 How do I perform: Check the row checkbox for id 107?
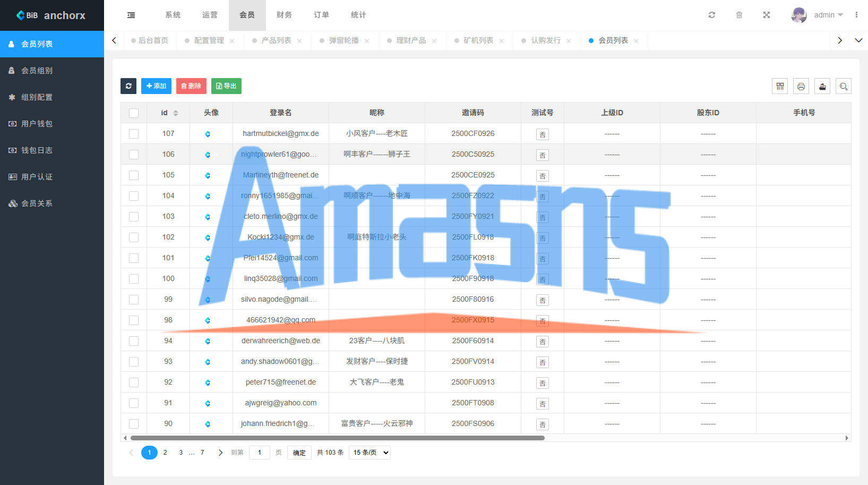tap(134, 134)
